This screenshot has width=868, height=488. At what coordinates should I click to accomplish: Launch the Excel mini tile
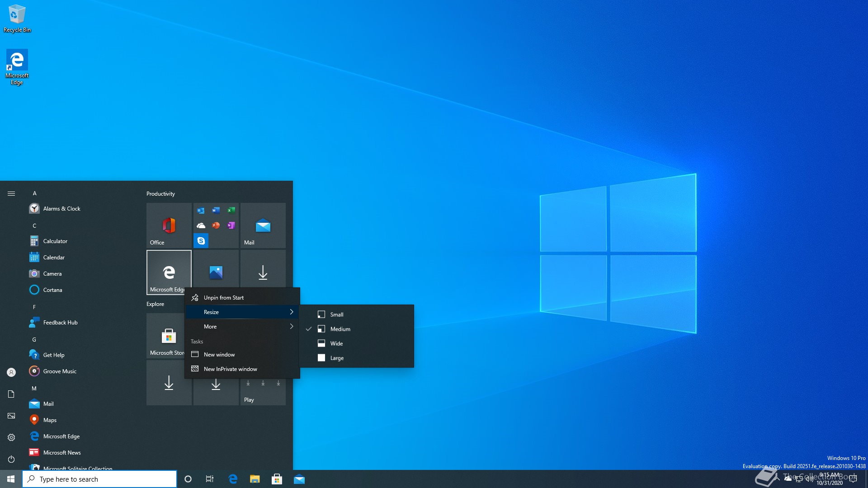(x=231, y=211)
